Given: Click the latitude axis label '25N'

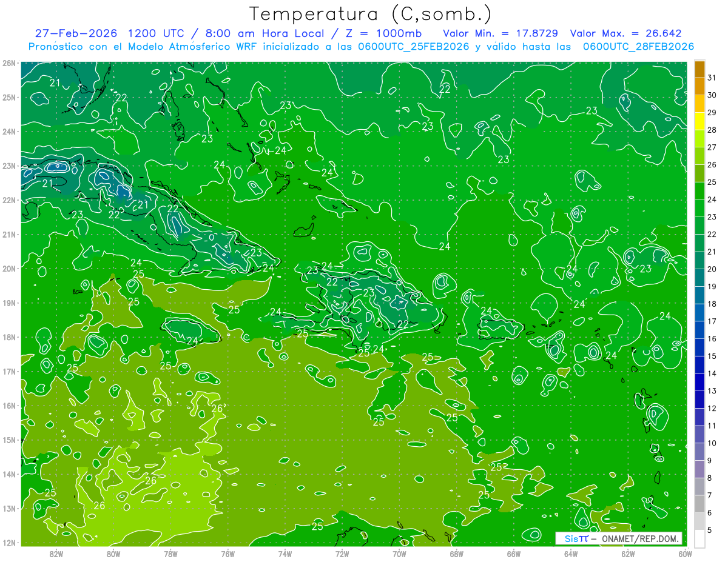Looking at the screenshot, I should pos(8,97).
